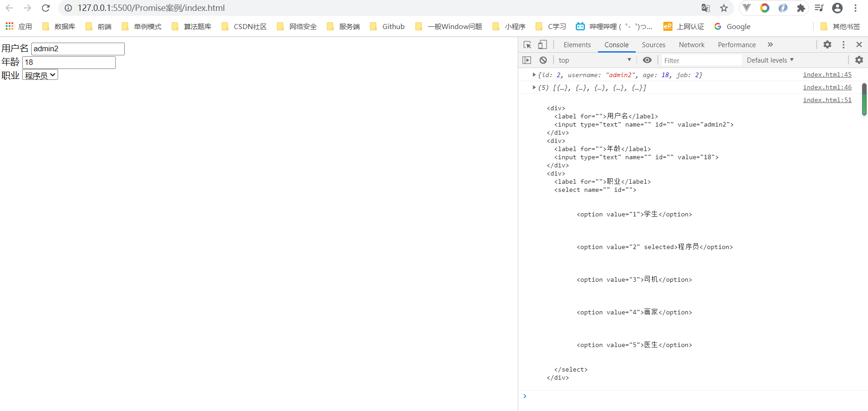
Task: Open source link index.html:46
Action: pyautogui.click(x=827, y=88)
